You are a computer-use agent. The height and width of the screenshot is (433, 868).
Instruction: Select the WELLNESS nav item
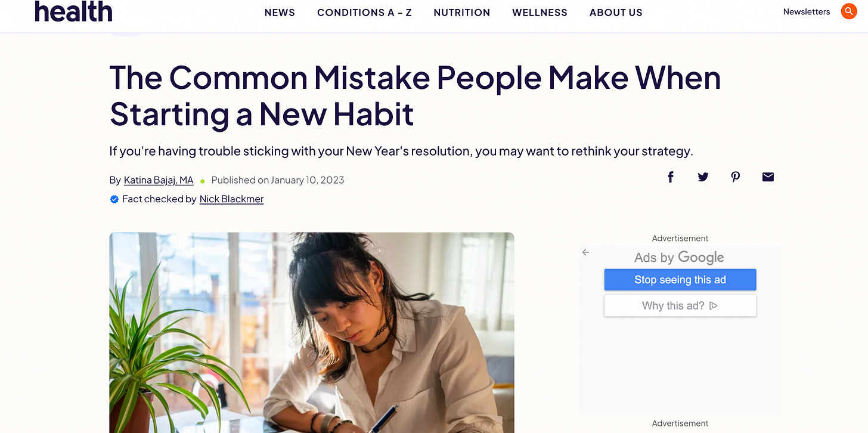pyautogui.click(x=540, y=13)
